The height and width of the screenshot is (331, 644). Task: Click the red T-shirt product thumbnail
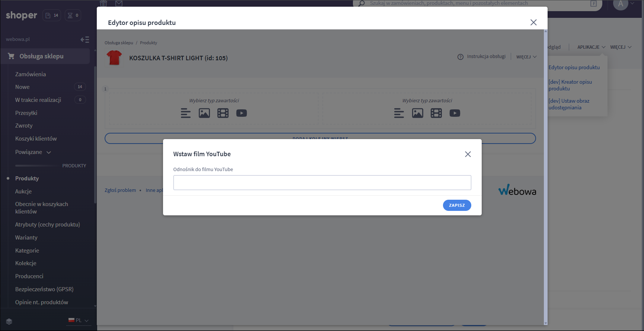114,58
